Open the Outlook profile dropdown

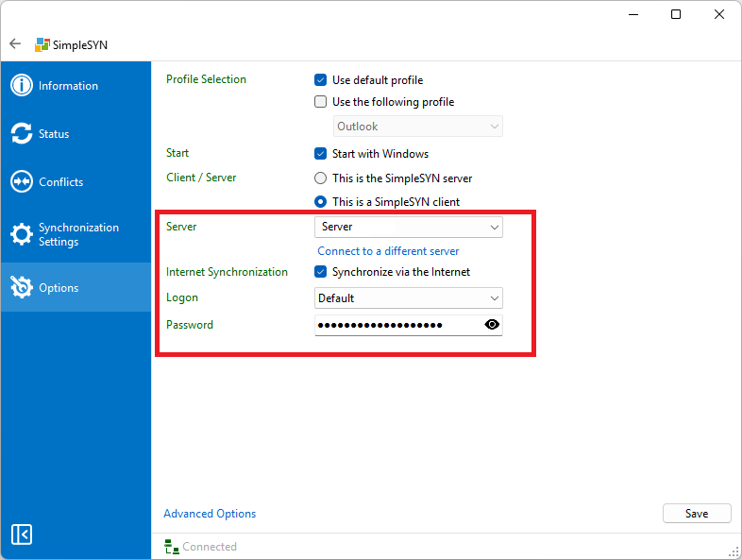click(x=418, y=127)
